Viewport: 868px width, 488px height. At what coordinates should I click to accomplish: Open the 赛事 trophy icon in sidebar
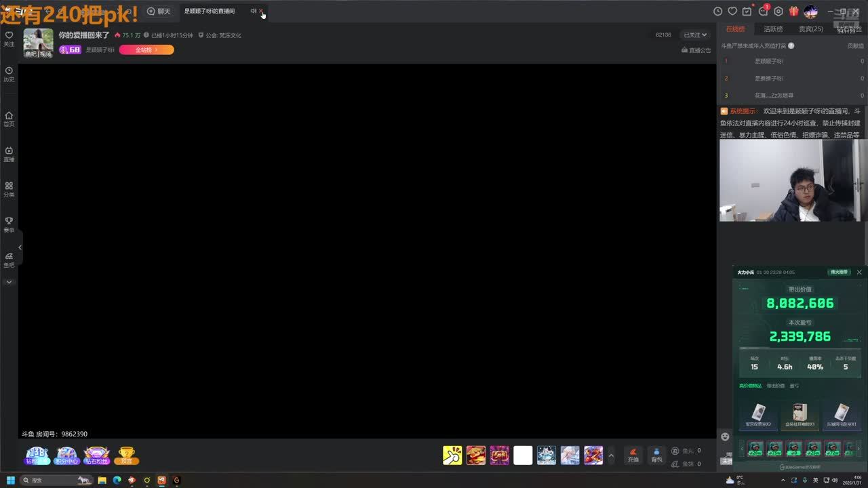point(9,224)
